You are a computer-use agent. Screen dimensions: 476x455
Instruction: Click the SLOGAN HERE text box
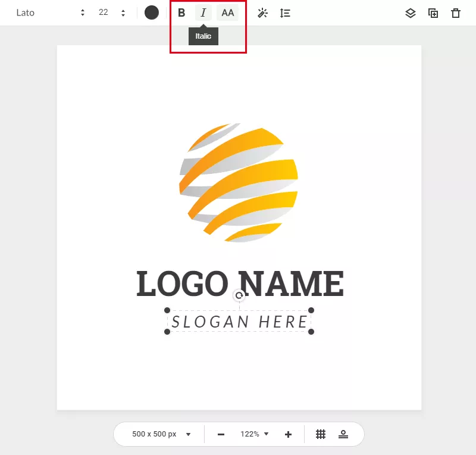240,322
